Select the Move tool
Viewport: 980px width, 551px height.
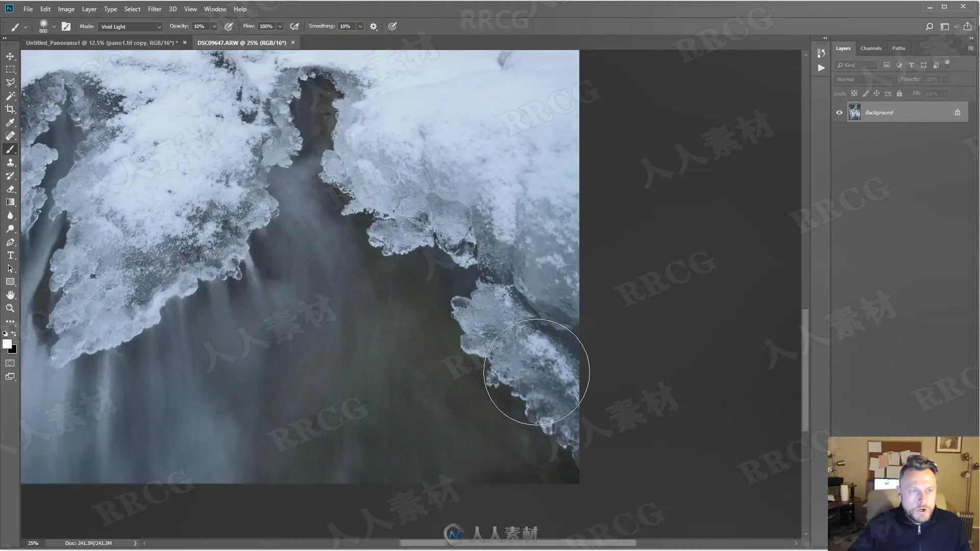click(x=10, y=56)
